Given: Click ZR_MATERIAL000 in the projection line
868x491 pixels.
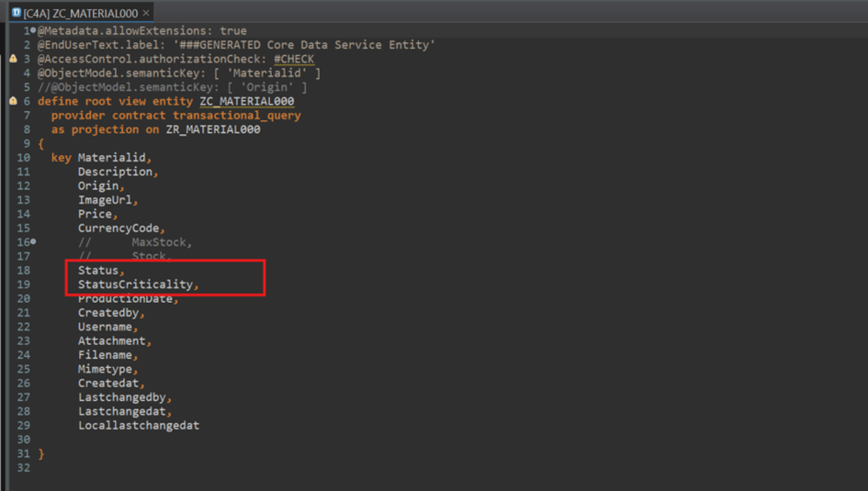Looking at the screenshot, I should [213, 129].
